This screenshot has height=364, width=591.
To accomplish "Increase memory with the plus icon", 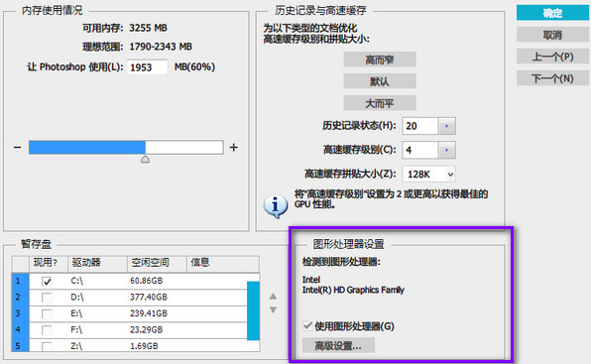I will [x=234, y=148].
